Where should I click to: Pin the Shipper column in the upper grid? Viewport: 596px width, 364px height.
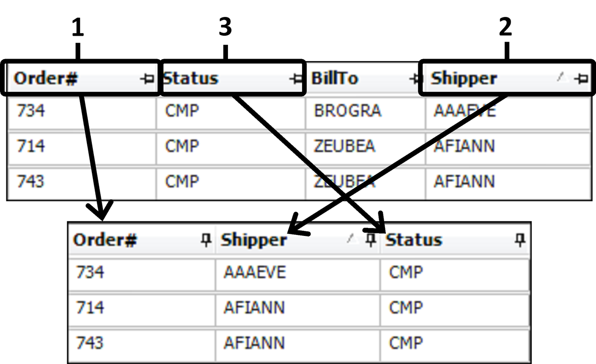583,78
